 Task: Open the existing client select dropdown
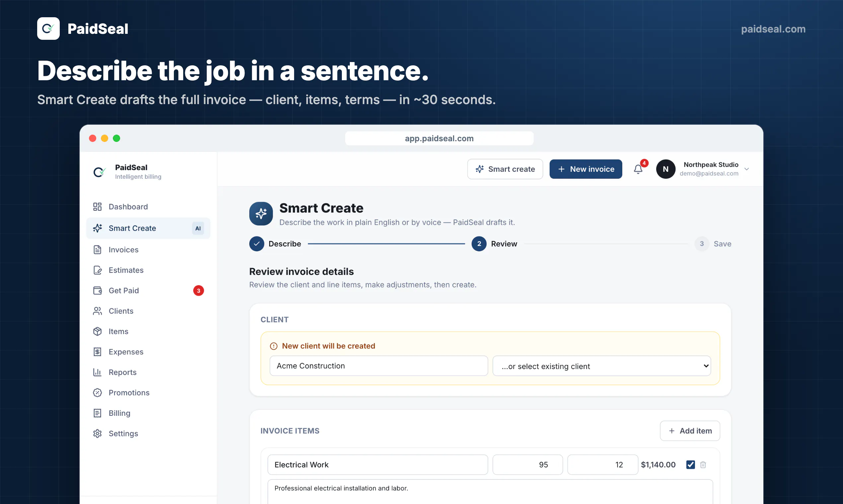pos(602,366)
